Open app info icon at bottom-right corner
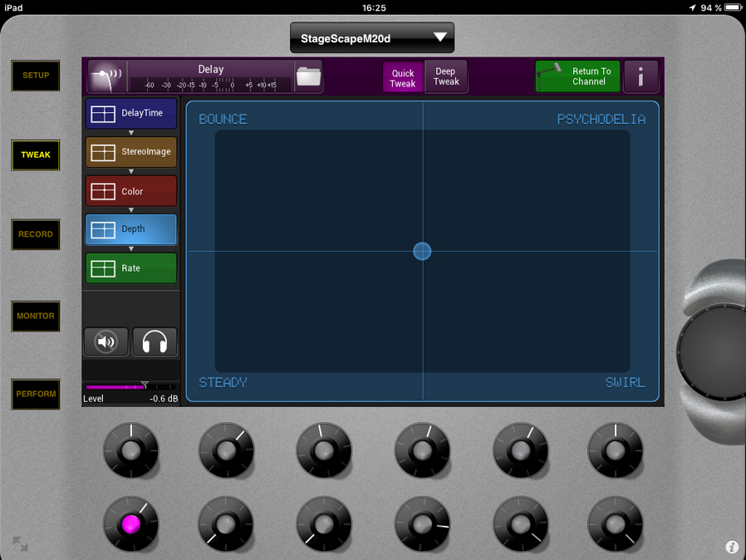 732,547
